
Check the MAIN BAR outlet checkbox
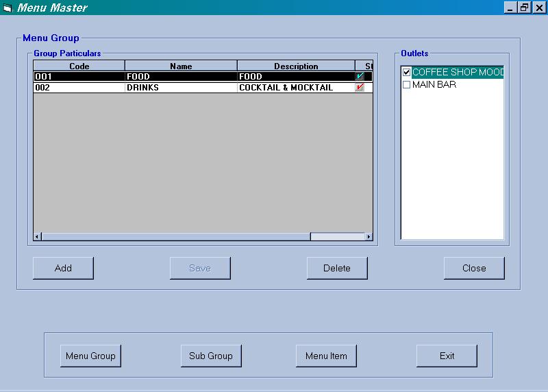click(x=406, y=84)
